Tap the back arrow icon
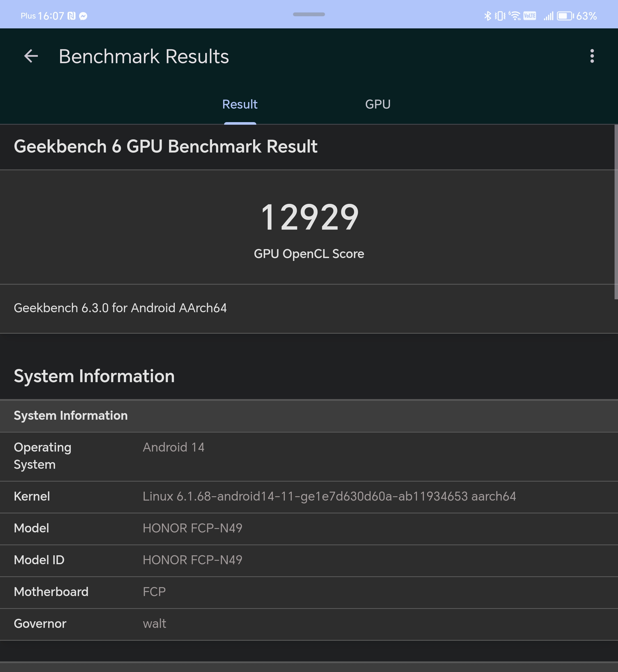The height and width of the screenshot is (672, 618). click(31, 56)
